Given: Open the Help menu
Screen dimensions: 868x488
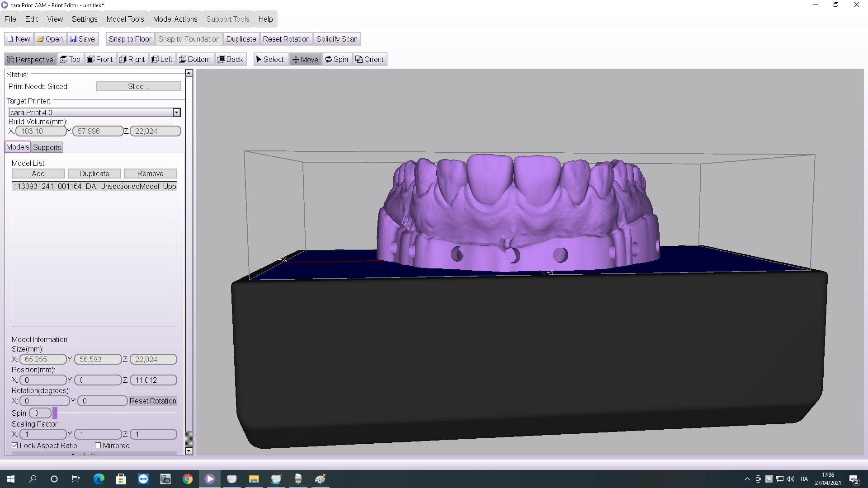Looking at the screenshot, I should [x=265, y=19].
